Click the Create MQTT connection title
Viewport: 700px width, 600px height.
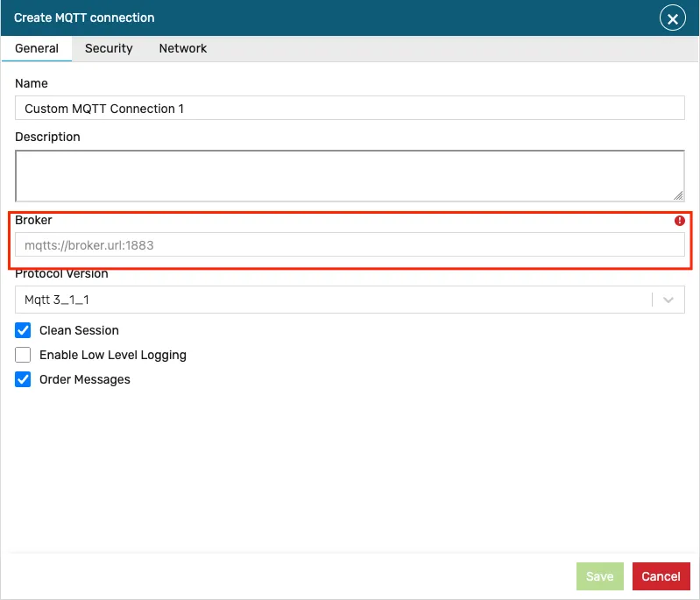pyautogui.click(x=84, y=18)
